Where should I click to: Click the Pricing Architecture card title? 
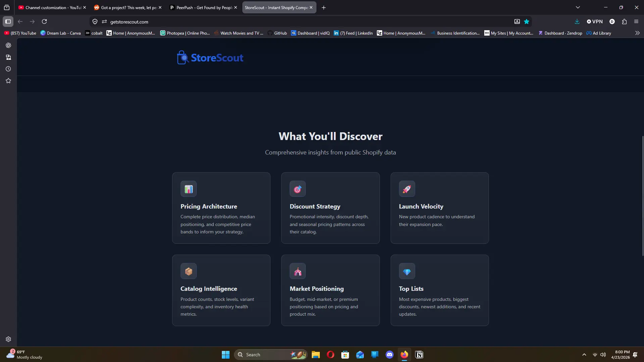209,207
